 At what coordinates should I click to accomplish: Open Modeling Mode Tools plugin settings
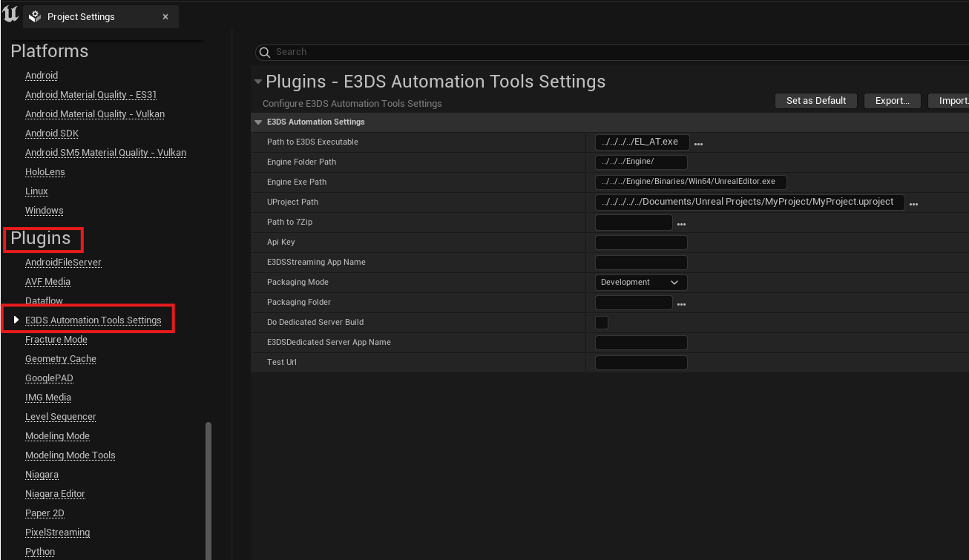tap(70, 455)
